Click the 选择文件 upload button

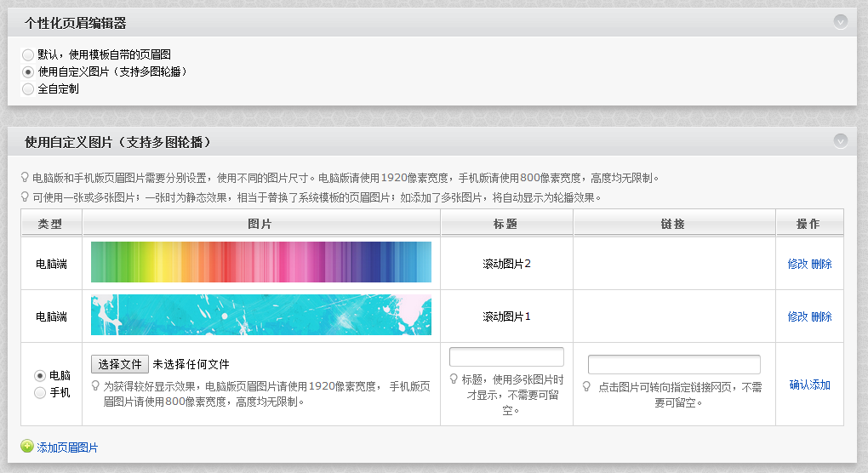(120, 364)
